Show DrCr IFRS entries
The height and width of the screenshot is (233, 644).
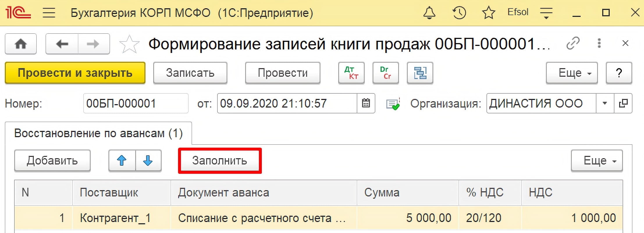pos(386,73)
